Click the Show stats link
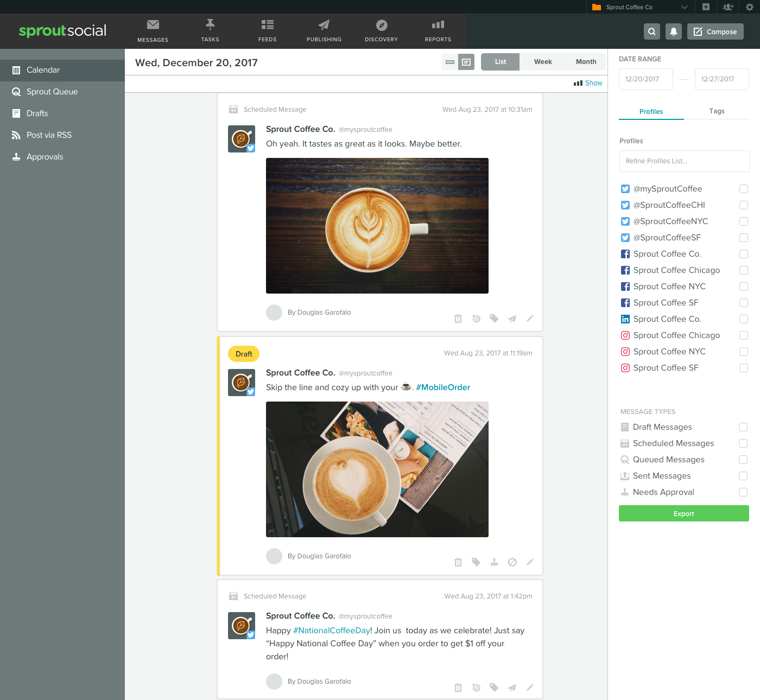The width and height of the screenshot is (760, 700). pos(593,83)
